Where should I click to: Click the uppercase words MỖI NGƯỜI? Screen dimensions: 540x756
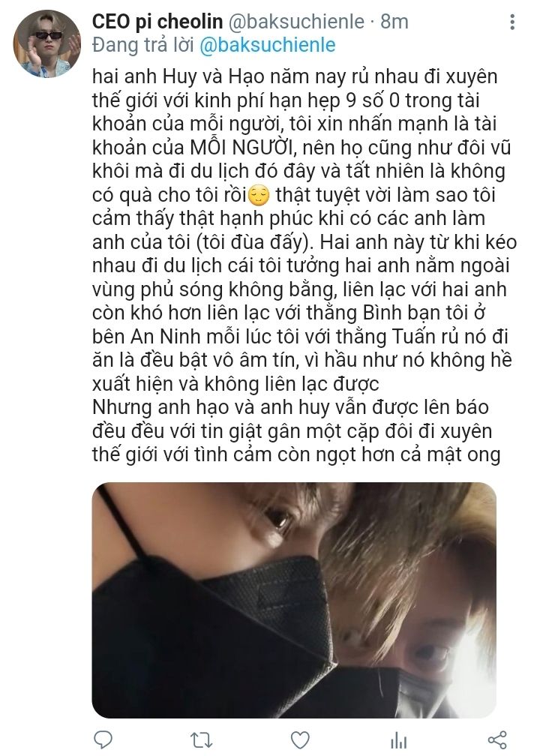tap(244, 148)
